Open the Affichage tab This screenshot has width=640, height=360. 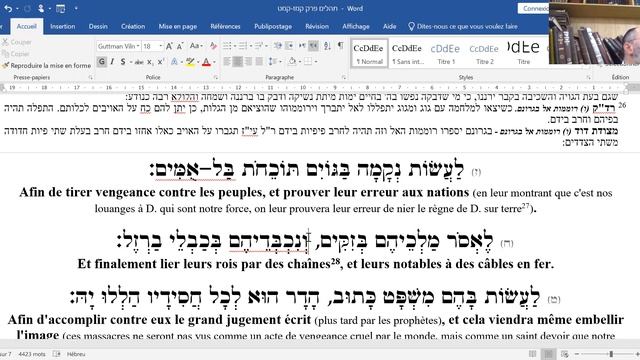[x=356, y=26]
